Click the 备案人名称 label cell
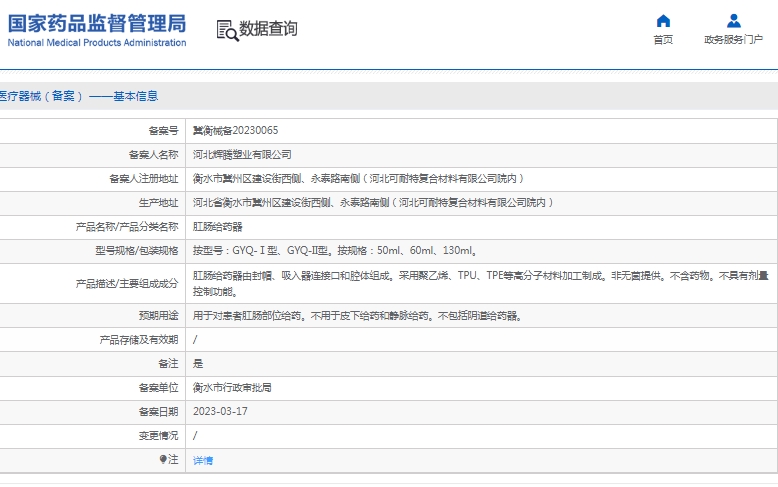 (x=92, y=155)
